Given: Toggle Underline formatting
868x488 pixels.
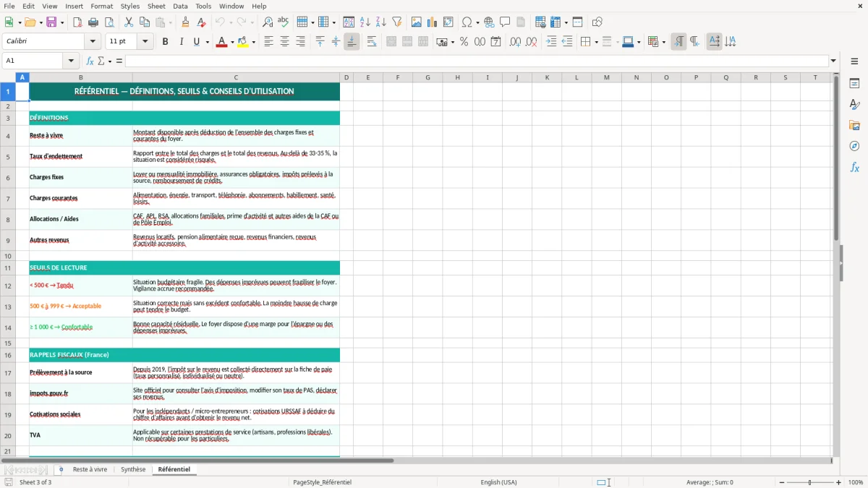Looking at the screenshot, I should click(196, 42).
